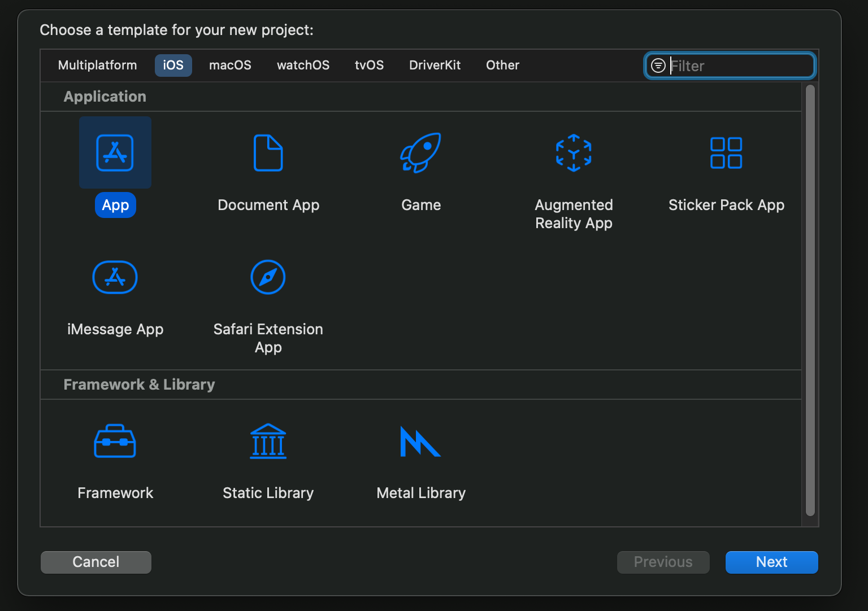Click the "Framework & Library" section header
This screenshot has height=611, width=868.
139,385
